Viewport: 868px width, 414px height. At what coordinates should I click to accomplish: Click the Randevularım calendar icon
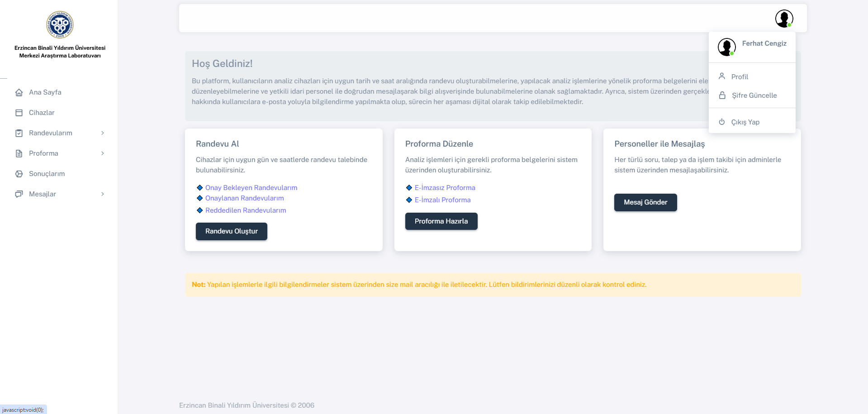(x=19, y=133)
